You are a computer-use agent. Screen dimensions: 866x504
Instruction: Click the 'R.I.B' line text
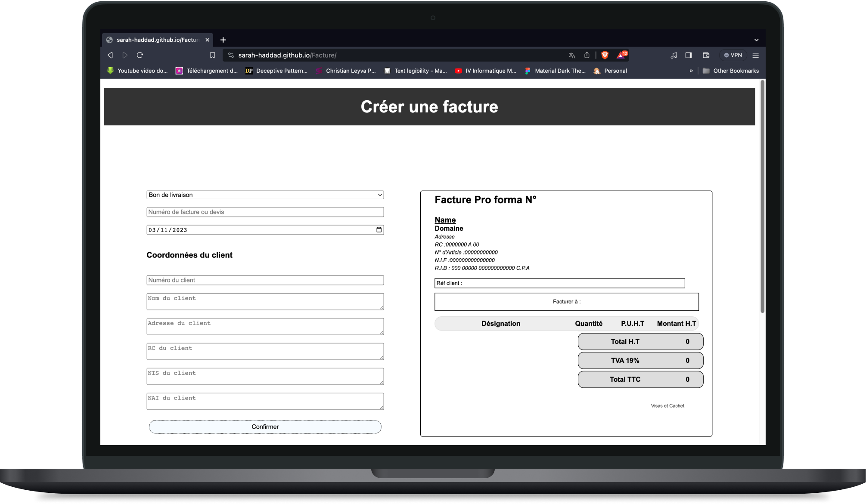(x=482, y=268)
